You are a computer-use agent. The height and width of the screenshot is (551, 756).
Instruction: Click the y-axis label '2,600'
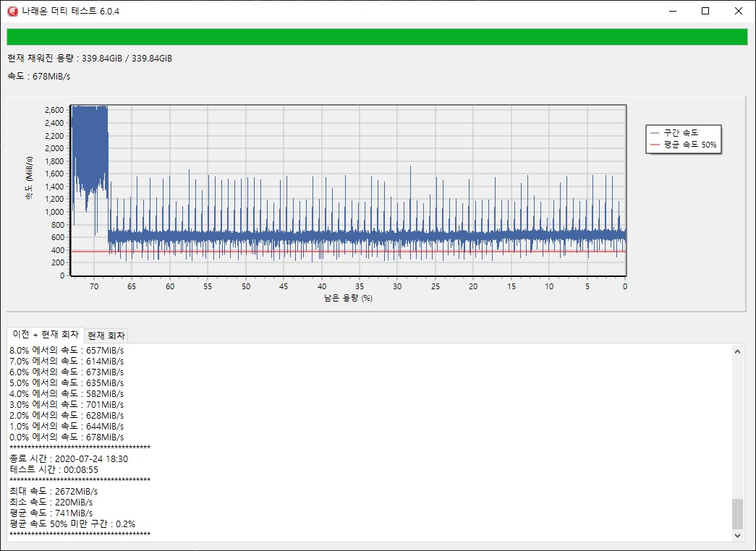coord(54,110)
